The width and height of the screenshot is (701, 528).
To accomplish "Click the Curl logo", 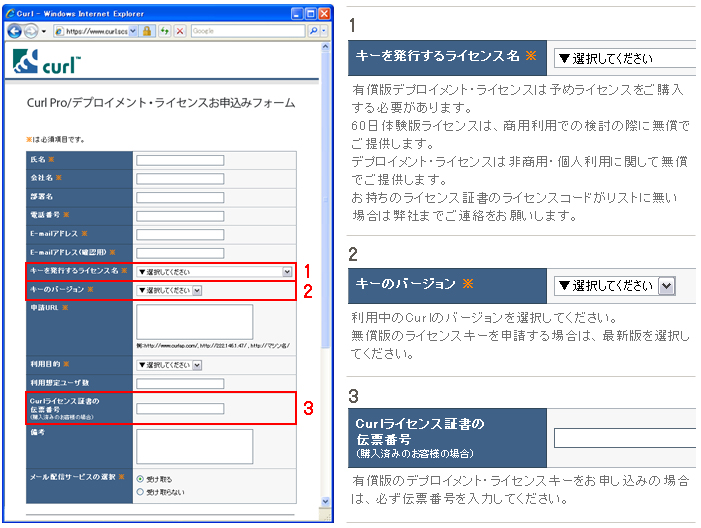I will tap(46, 62).
